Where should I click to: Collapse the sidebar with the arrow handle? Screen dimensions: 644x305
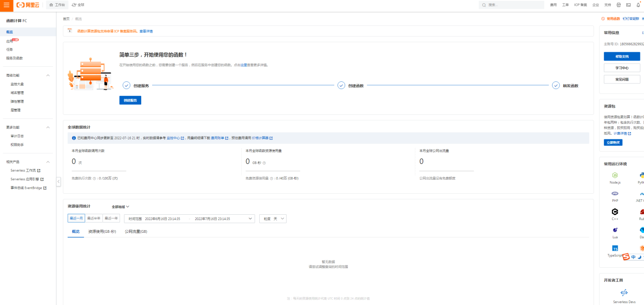pos(59,182)
